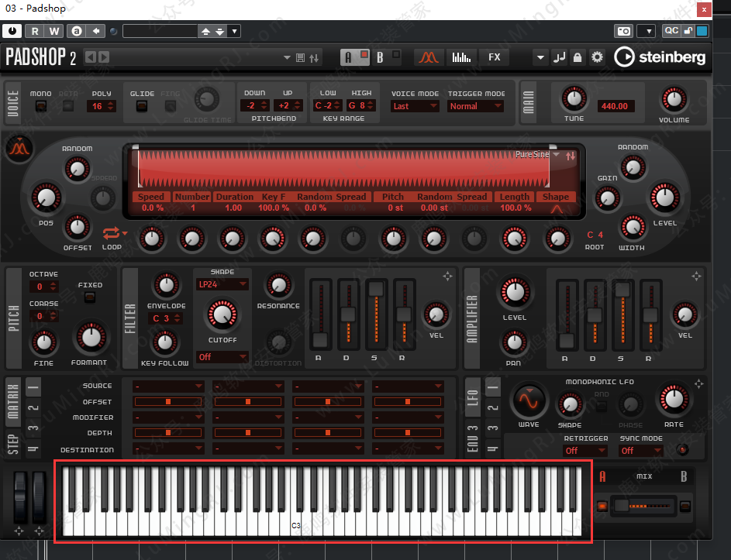
Task: Toggle the Mono switch
Action: (x=41, y=106)
